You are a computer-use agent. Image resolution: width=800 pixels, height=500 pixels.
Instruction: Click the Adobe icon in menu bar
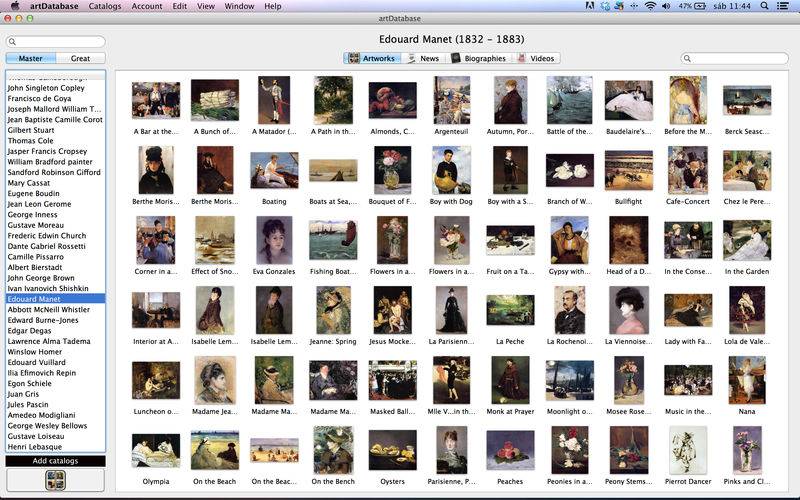coord(589,6)
